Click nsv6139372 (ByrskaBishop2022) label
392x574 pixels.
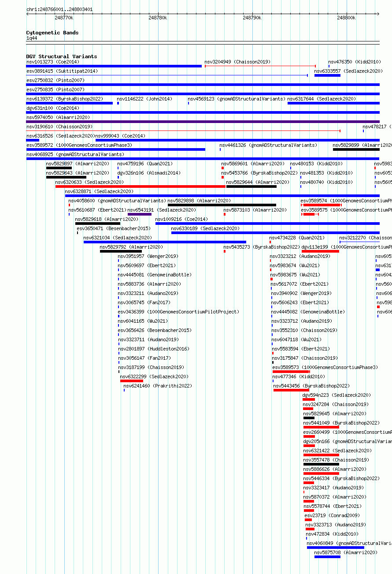pyautogui.click(x=65, y=99)
